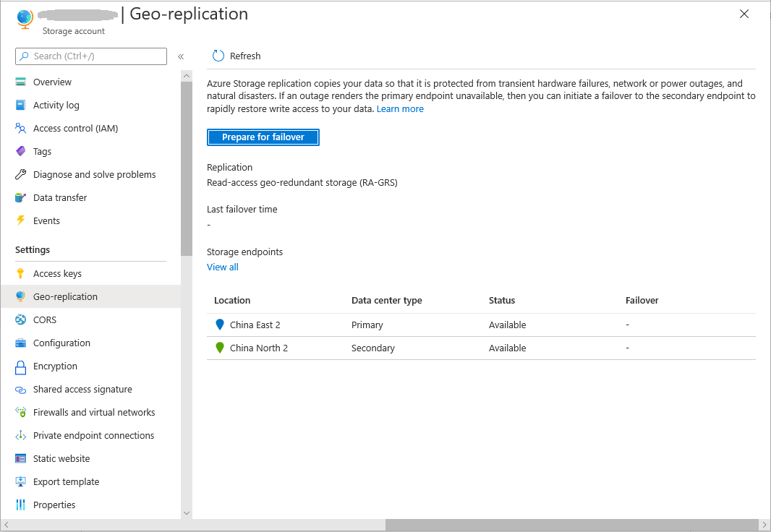This screenshot has height=532, width=771.
Task: Close the Geo-replication blade
Action: 744,14
